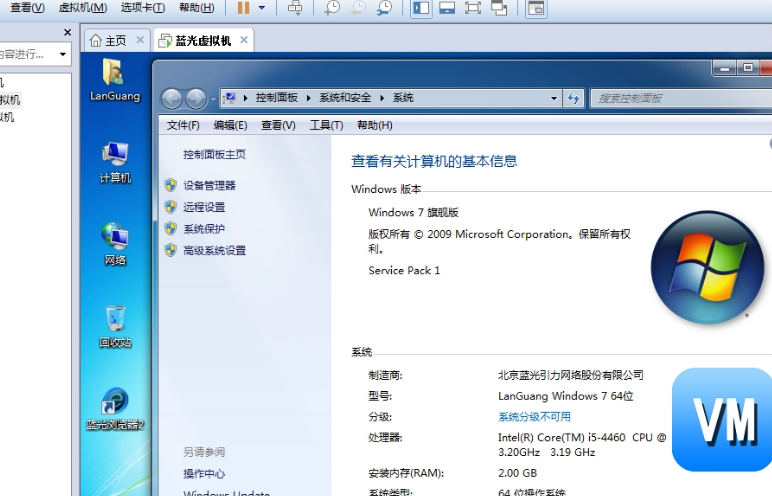This screenshot has width=772, height=496.
Task: Open VMware 选项卡(T) menu
Action: click(143, 7)
